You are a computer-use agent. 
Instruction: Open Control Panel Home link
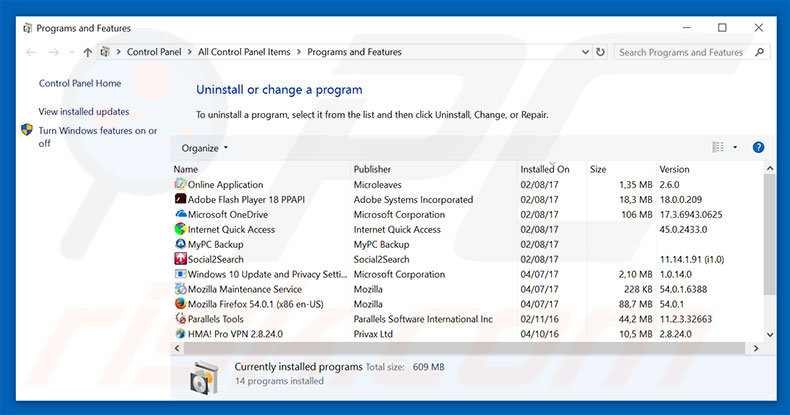coord(80,83)
